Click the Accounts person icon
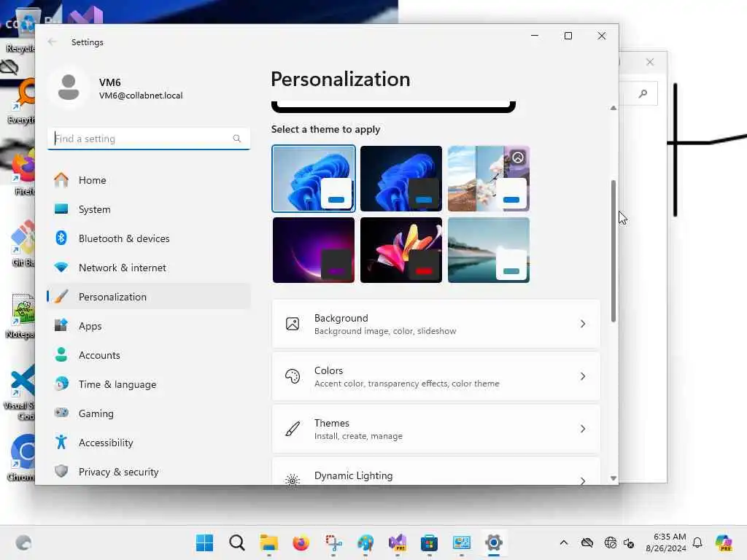Screen dimensions: 747x560 61,354
